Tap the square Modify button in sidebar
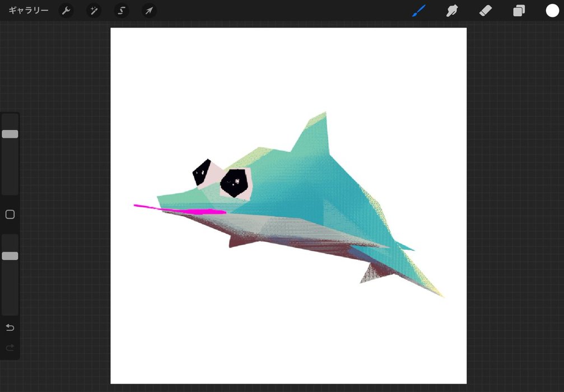This screenshot has width=564, height=392. (x=10, y=214)
